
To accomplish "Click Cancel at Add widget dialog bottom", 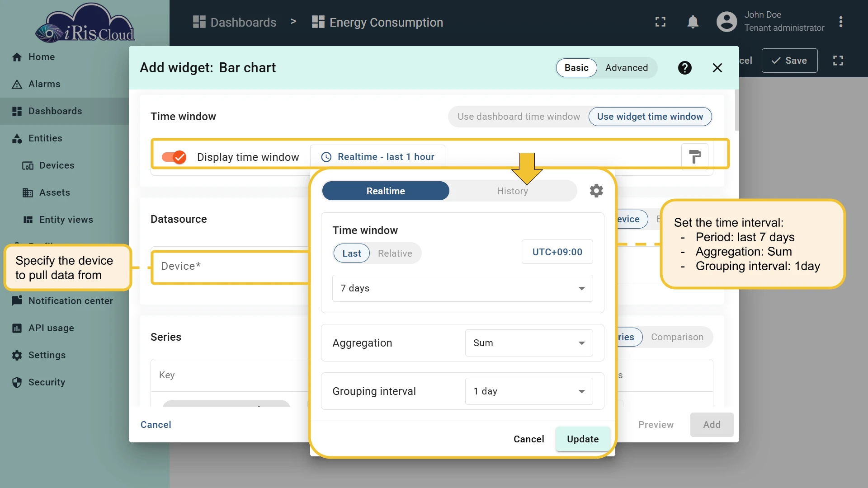I will click(x=156, y=425).
